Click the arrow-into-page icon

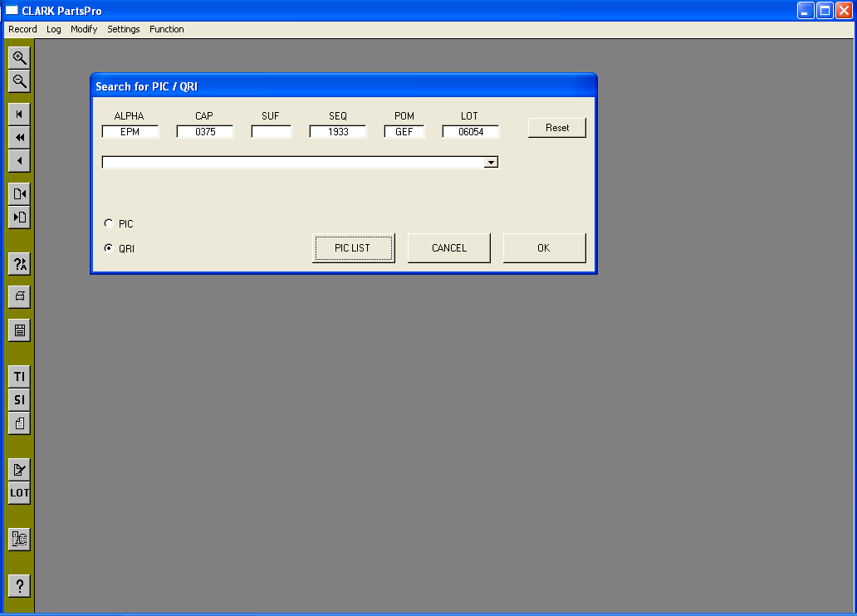(x=19, y=218)
